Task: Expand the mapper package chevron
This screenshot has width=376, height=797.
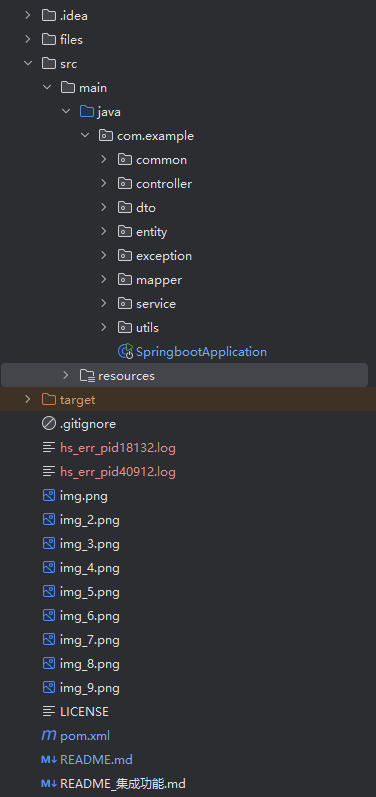Action: tap(104, 280)
